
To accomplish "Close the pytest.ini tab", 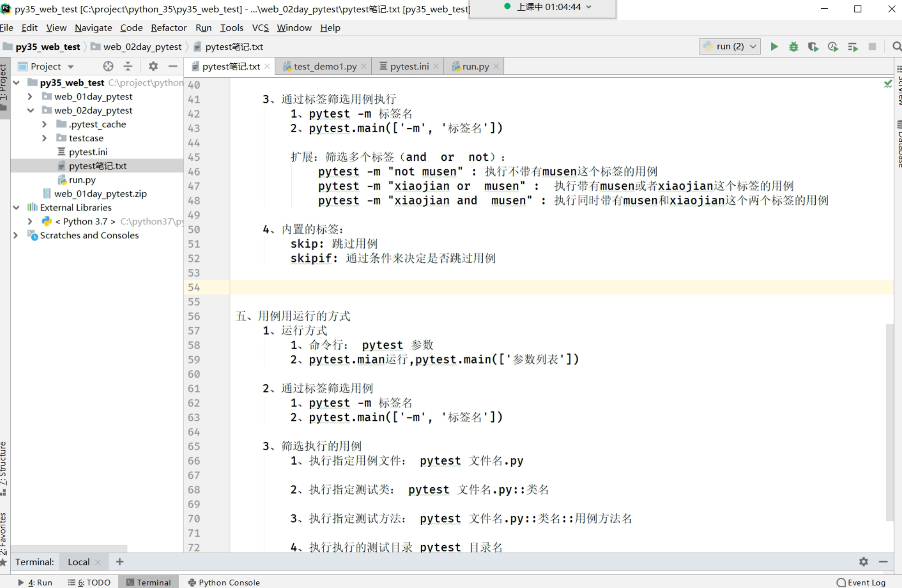I will click(436, 67).
